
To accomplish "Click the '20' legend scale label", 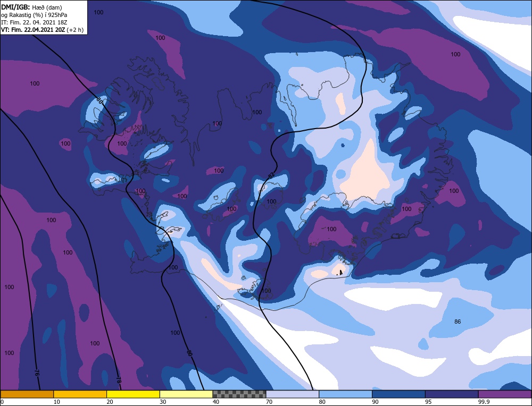I will tap(110, 402).
